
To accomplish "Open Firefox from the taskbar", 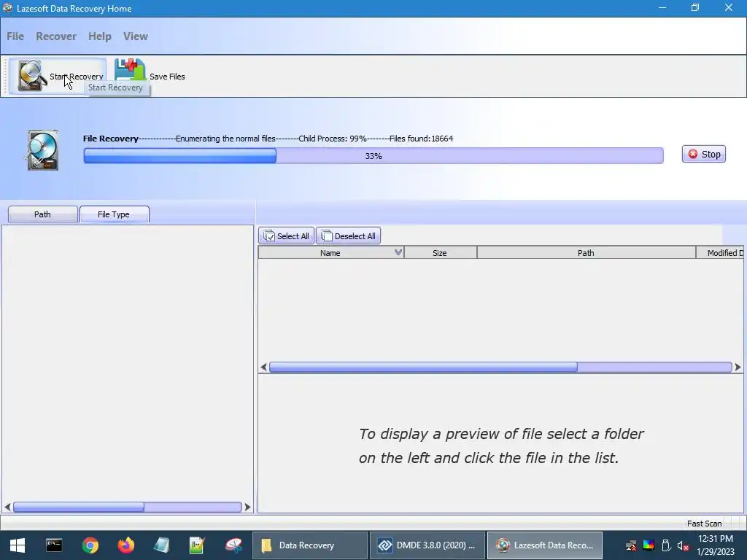I will (125, 545).
